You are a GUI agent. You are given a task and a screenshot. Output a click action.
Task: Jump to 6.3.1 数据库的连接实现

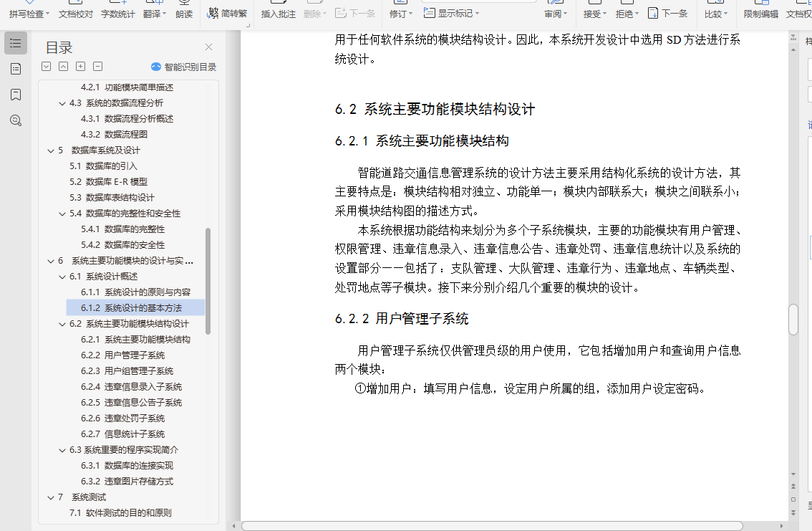point(127,466)
